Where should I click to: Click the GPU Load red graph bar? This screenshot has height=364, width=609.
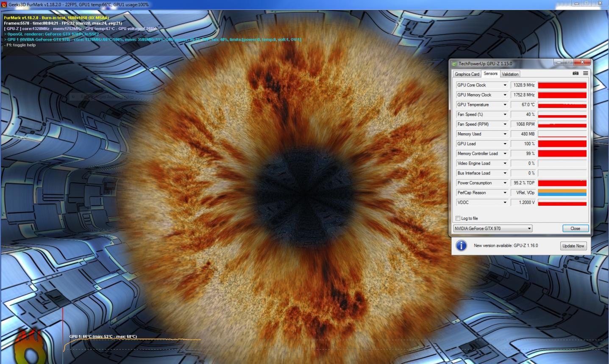[562, 143]
